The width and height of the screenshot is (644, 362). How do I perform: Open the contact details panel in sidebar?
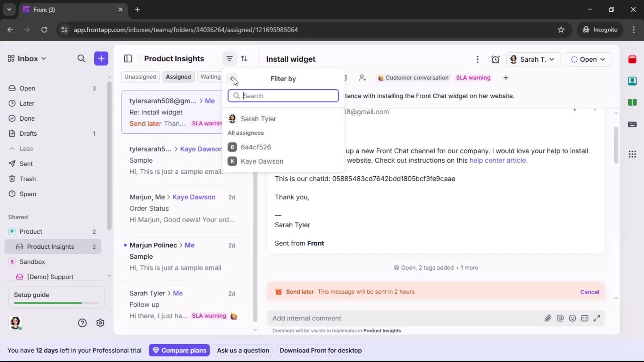click(633, 81)
